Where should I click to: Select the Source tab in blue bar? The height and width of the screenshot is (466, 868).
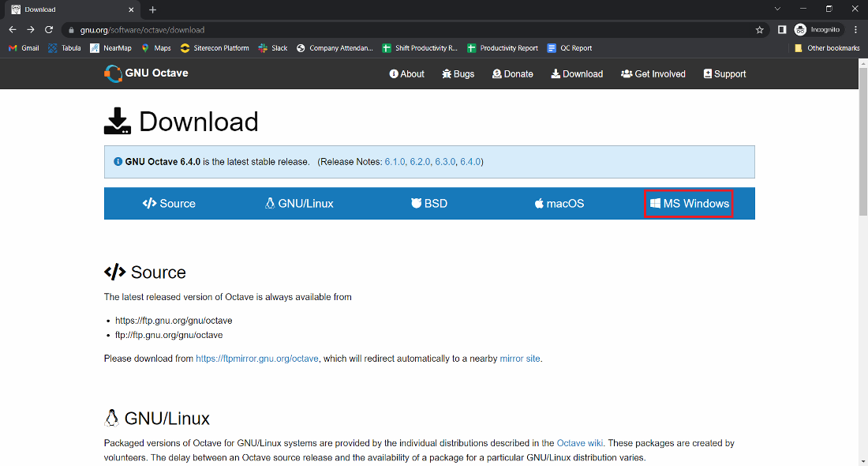pyautogui.click(x=169, y=203)
